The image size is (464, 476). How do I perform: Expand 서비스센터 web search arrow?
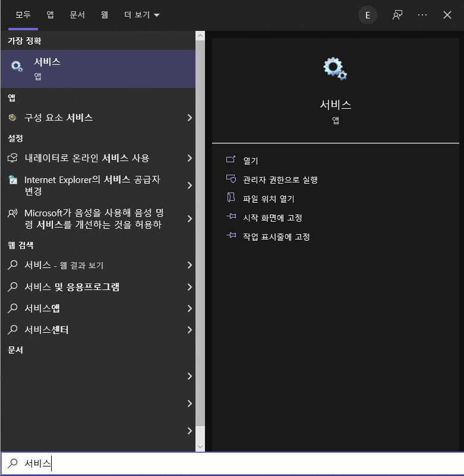(x=190, y=330)
